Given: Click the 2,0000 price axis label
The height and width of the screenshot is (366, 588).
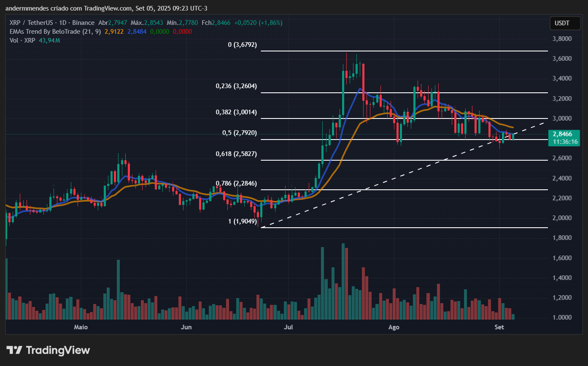Looking at the screenshot, I should (x=562, y=218).
